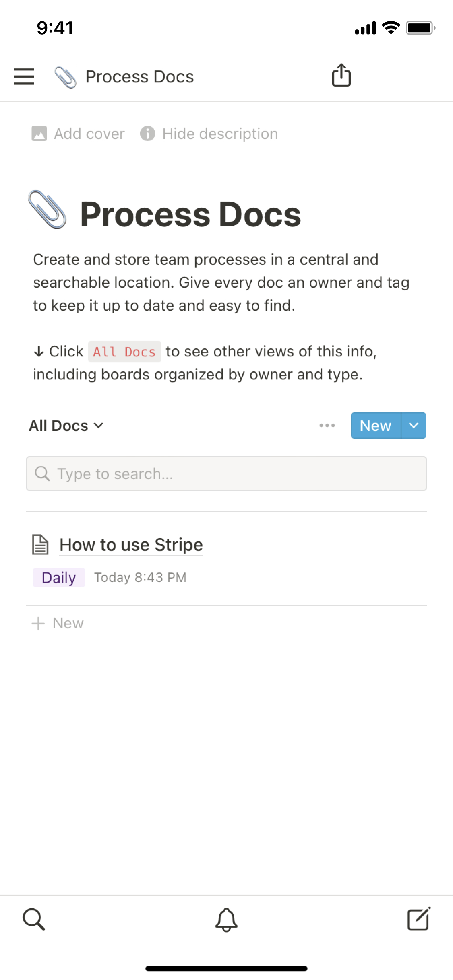The image size is (453, 980).
Task: Expand the All Docs view switcher
Action: coord(66,426)
